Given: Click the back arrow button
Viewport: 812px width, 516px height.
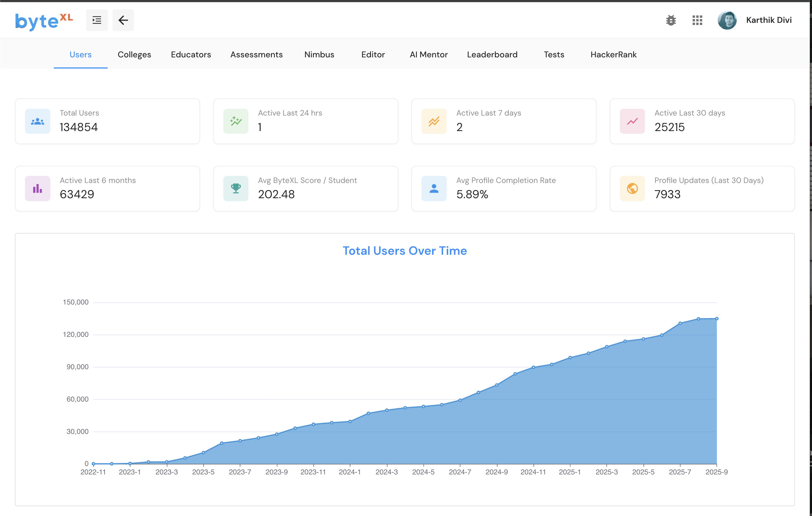Looking at the screenshot, I should [x=123, y=20].
